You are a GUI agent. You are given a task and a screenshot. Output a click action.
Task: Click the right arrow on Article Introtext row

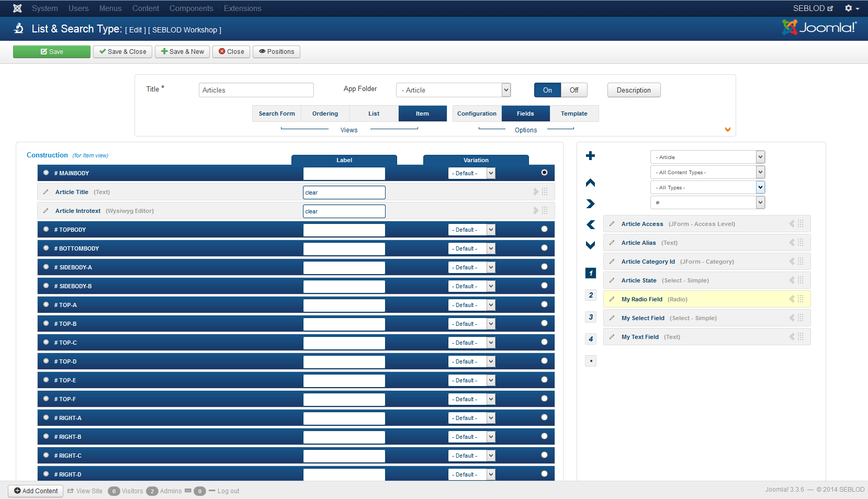536,211
